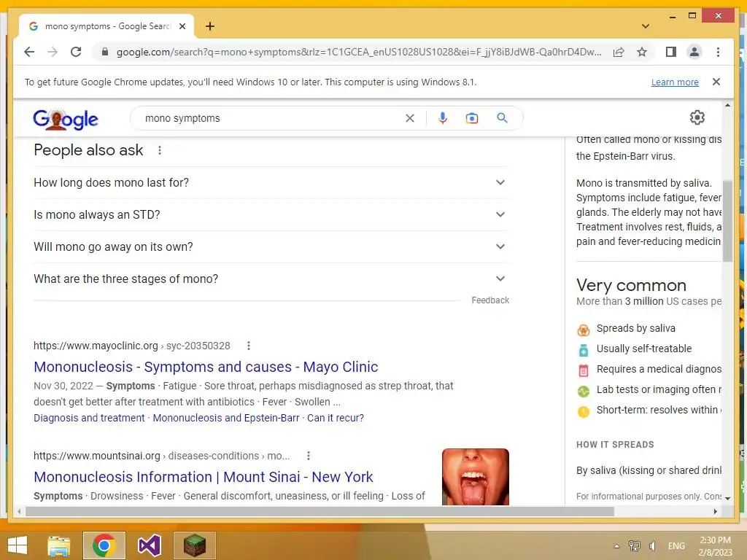Open People also ask options menu
The height and width of the screenshot is (560, 747).
pos(160,150)
